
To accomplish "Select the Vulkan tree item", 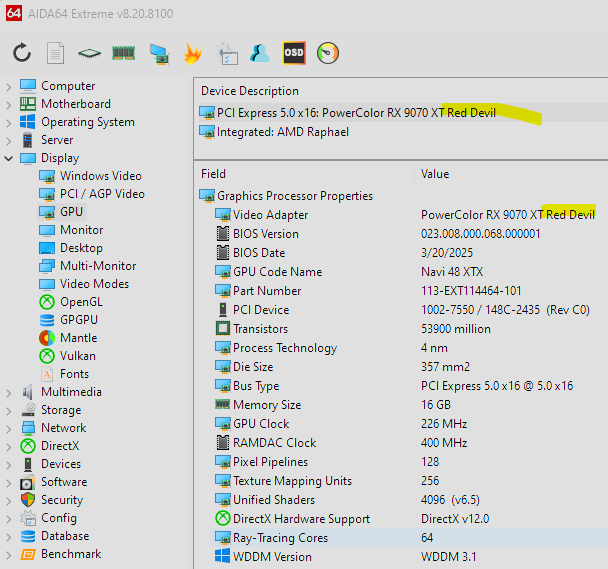I will (78, 356).
